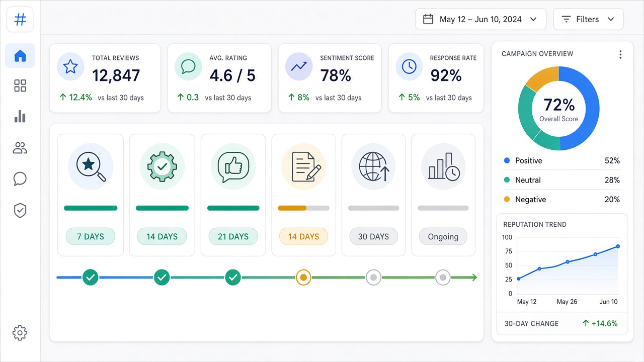
Task: Select the gear checkmark step icon
Action: pyautogui.click(x=162, y=166)
